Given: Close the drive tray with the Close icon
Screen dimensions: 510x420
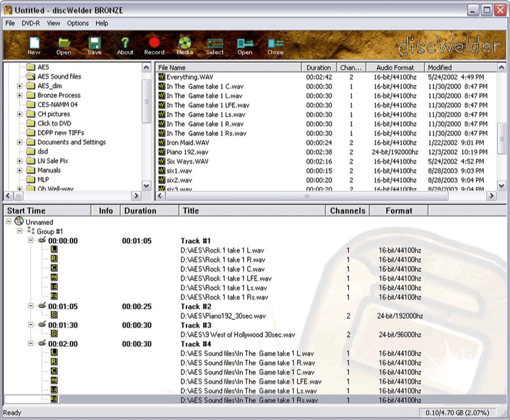Looking at the screenshot, I should click(275, 46).
